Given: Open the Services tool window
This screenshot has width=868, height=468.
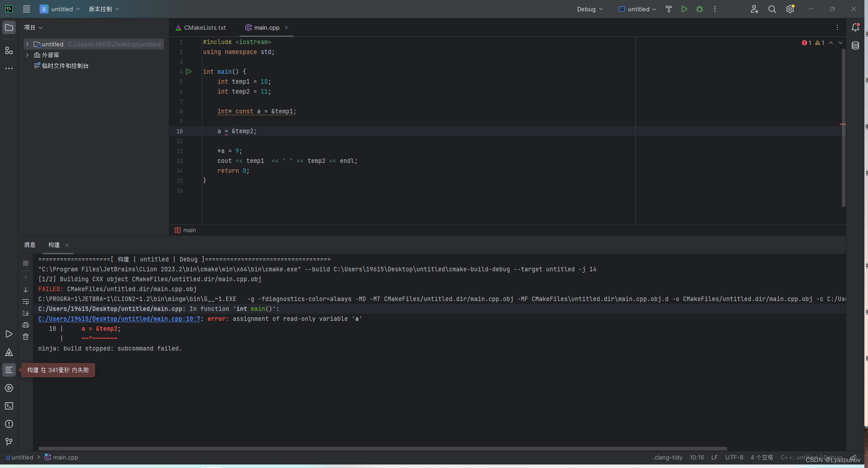Looking at the screenshot, I should (9, 388).
